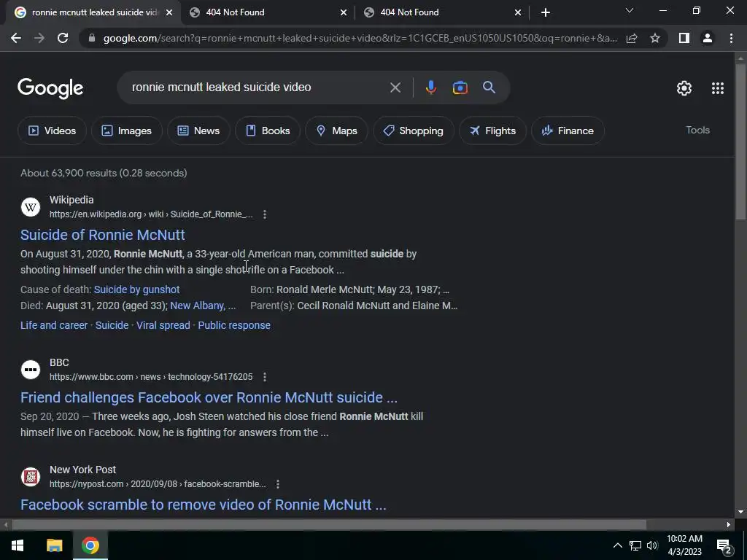The height and width of the screenshot is (560, 747).
Task: Switch to the second 404 Not Found tab
Action: (268, 12)
